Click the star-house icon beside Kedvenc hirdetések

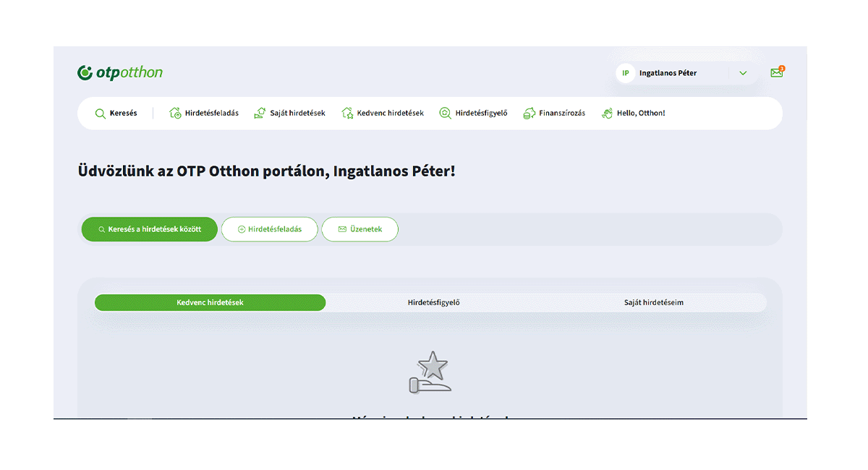(x=347, y=114)
